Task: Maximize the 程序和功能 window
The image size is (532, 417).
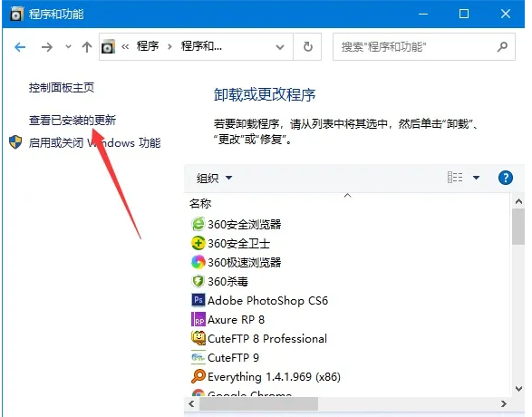Action: tap(464, 14)
